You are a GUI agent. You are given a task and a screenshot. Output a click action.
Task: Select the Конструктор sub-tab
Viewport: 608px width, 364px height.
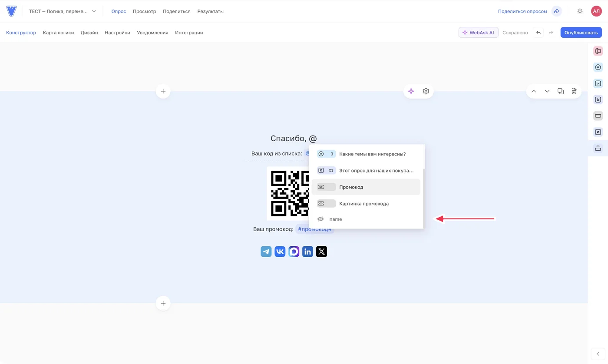pos(21,33)
